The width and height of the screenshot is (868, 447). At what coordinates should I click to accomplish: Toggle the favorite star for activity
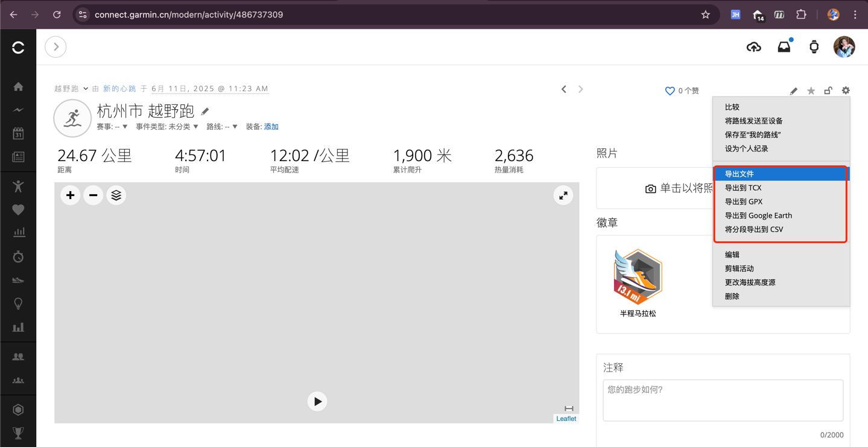[x=811, y=91]
